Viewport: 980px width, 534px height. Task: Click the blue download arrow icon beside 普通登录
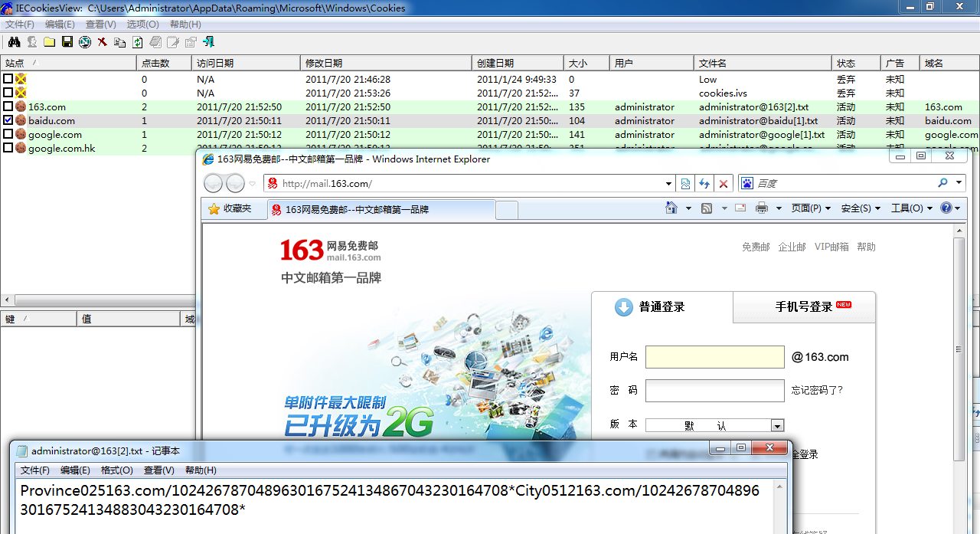[624, 307]
